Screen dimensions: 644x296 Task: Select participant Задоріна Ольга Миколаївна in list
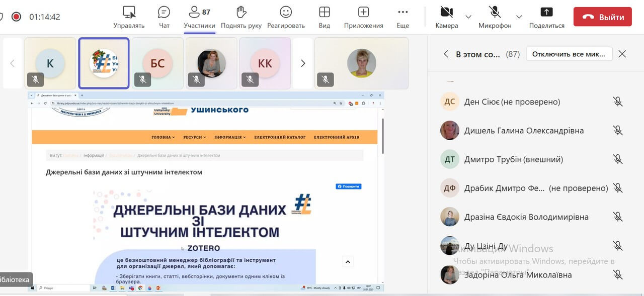coord(518,275)
